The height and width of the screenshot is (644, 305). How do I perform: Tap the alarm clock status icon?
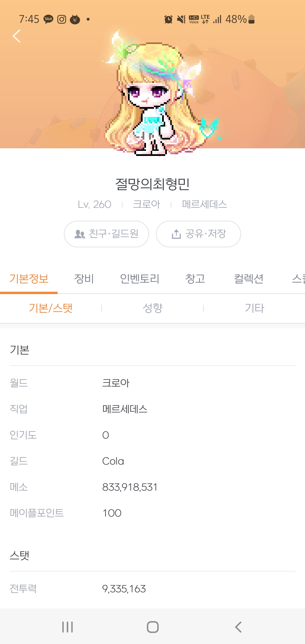[168, 19]
